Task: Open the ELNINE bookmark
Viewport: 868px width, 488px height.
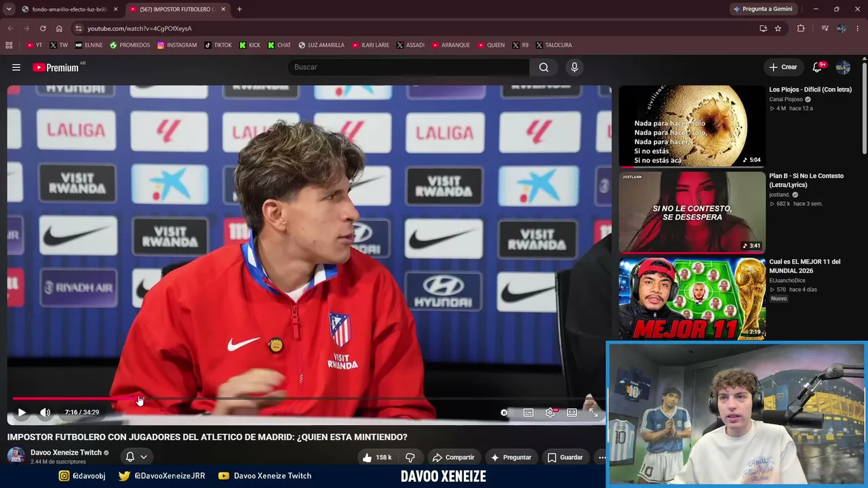Action: [89, 45]
